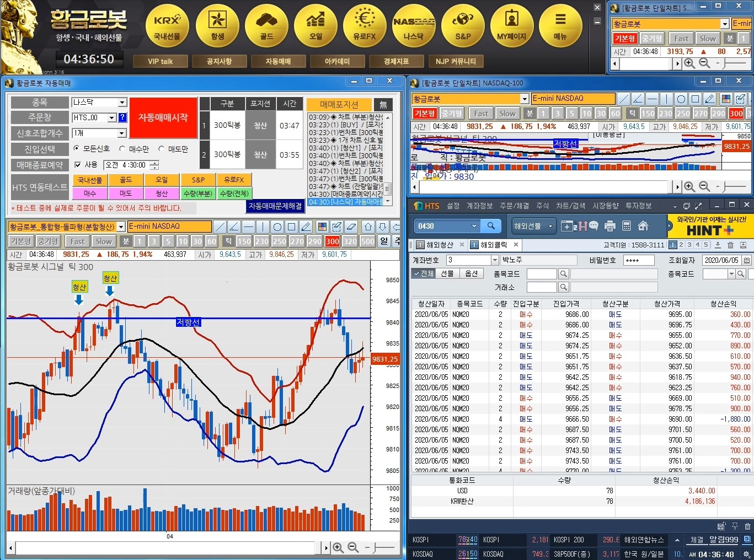754x560 pixels.
Task: Select angle line tool in main chart toolbar
Action: click(234, 227)
